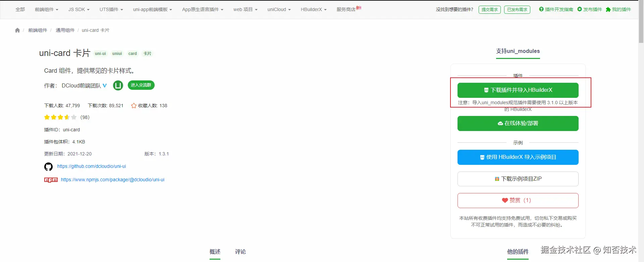
Task: Open the github.com/dcloudio/uni-ui link
Action: pos(92,167)
